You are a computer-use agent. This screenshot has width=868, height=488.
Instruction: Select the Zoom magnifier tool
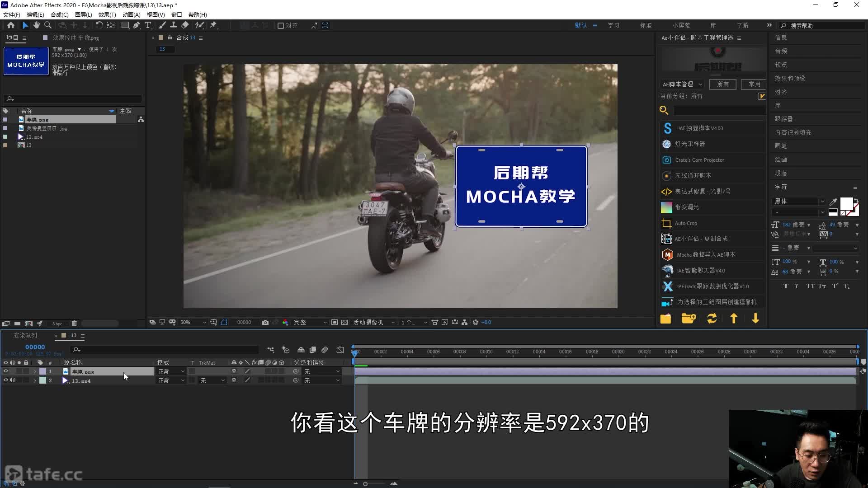tap(48, 25)
